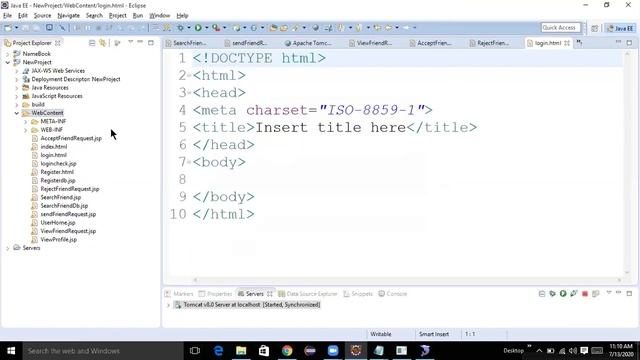Click Collapse All icon in Project Explorer

coord(92,43)
